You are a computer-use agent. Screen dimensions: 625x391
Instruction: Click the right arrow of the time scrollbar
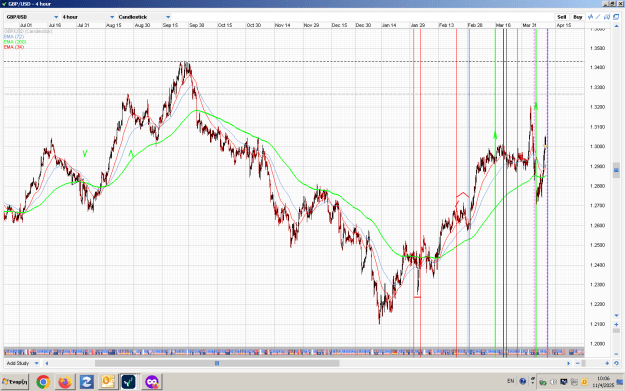tap(568, 363)
